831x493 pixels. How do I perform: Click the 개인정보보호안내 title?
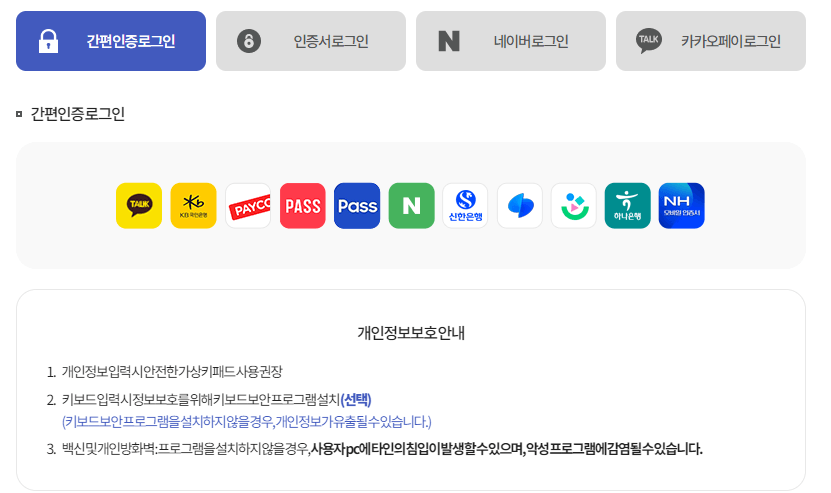click(x=411, y=333)
